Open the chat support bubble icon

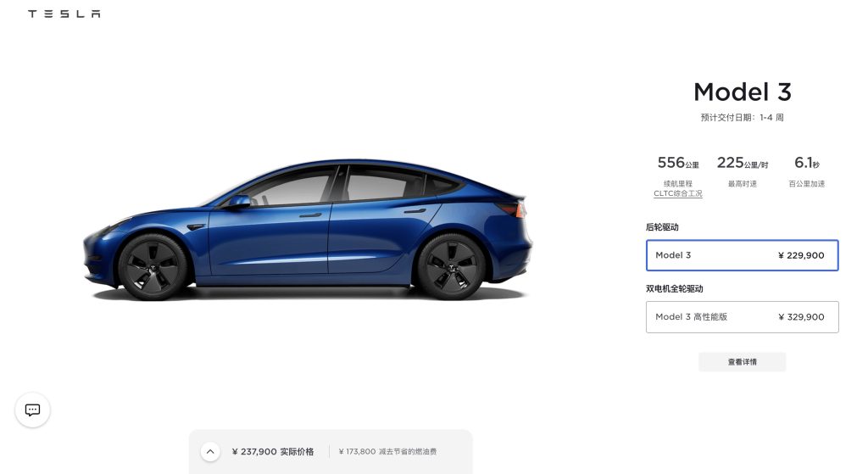point(33,410)
